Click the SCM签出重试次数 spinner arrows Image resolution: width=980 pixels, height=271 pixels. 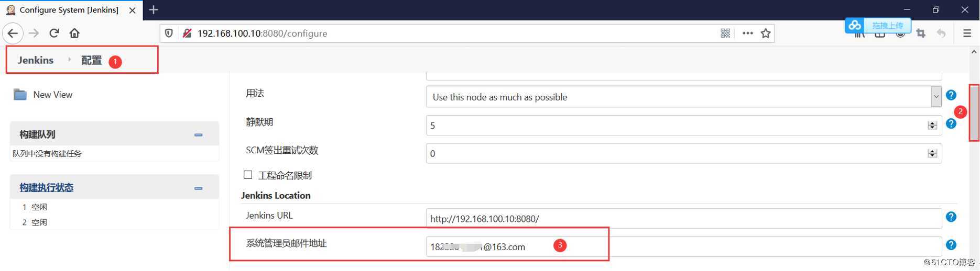(x=932, y=153)
